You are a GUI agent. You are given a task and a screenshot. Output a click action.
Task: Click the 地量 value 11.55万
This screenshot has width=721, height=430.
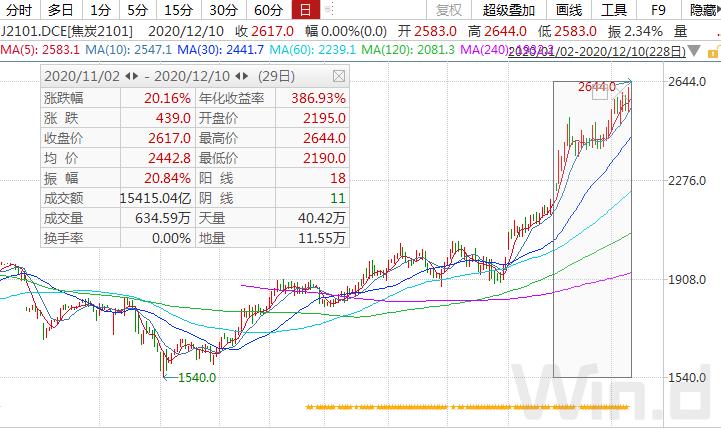(321, 238)
